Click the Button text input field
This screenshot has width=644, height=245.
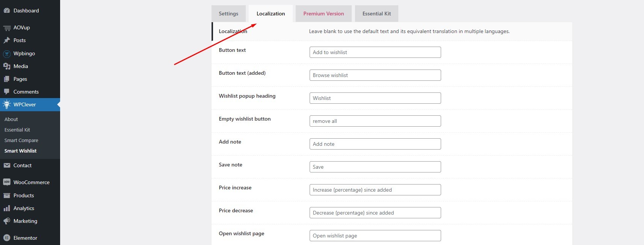click(375, 52)
